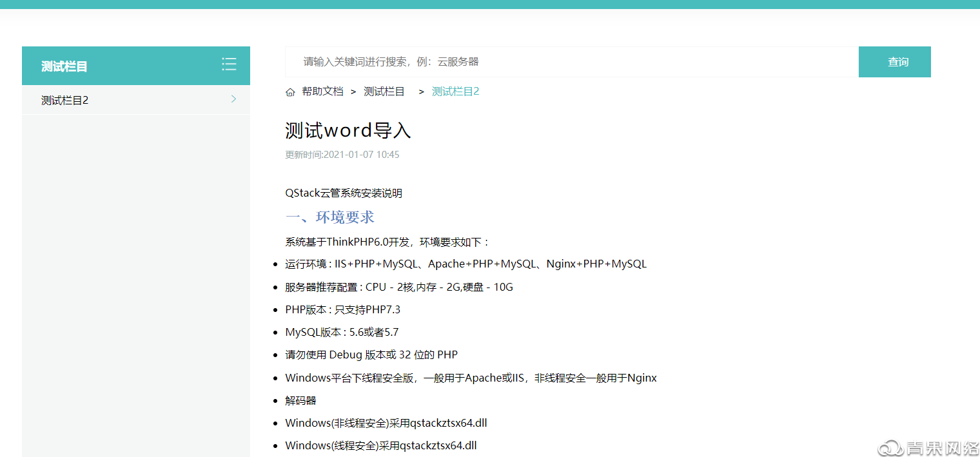The image size is (980, 457).
Task: Expand the 测试栏目2 sidebar chevron
Action: pyautogui.click(x=233, y=99)
